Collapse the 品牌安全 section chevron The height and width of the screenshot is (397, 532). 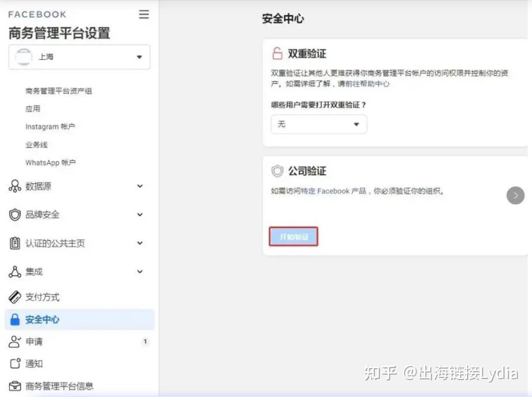pos(139,214)
